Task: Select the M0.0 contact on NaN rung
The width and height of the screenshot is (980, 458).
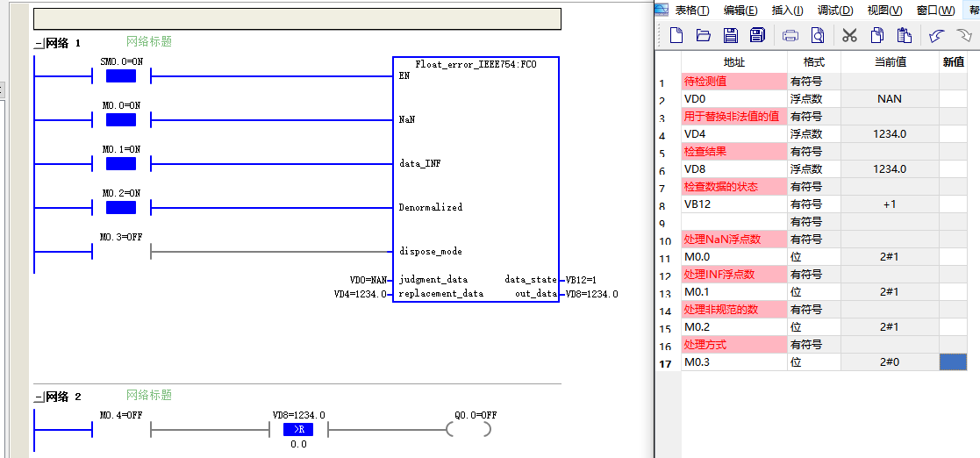Action: (121, 120)
